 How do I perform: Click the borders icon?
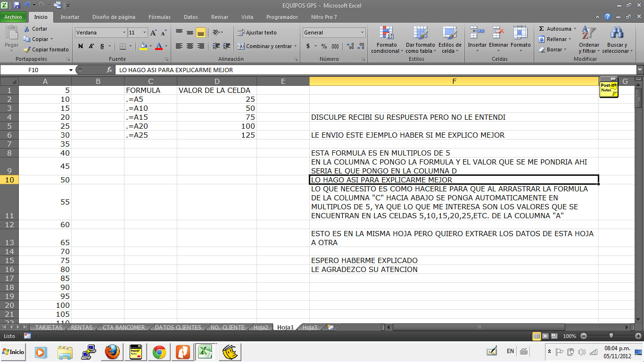pos(123,46)
